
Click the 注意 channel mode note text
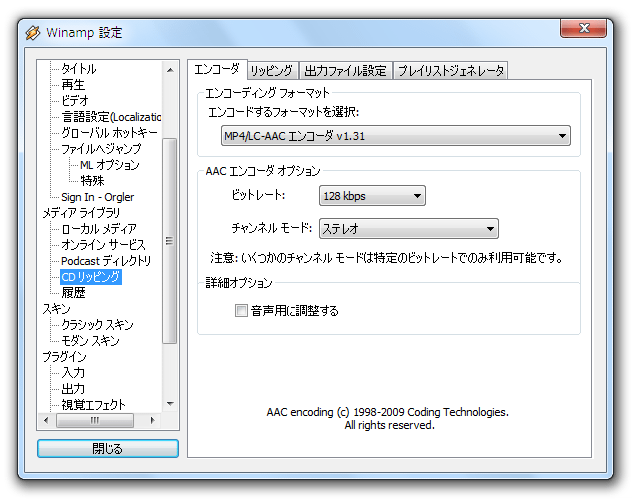point(387,258)
